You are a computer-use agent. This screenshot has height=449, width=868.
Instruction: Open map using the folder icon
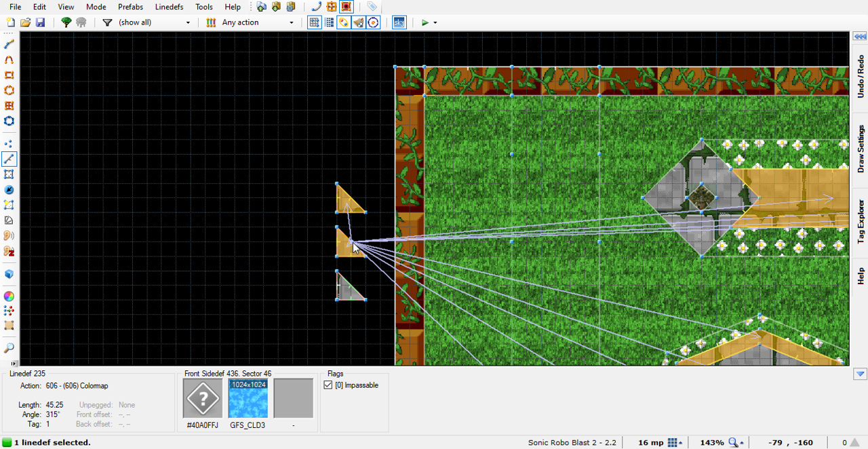25,22
